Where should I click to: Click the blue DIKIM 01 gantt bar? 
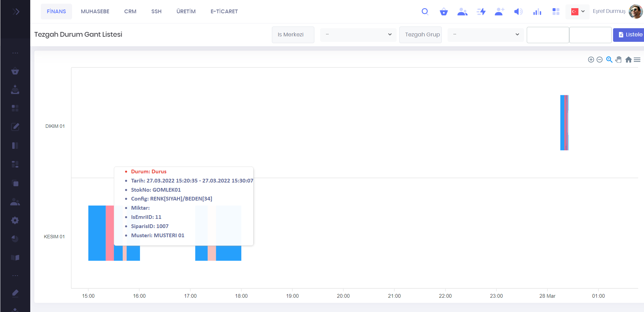click(562, 123)
